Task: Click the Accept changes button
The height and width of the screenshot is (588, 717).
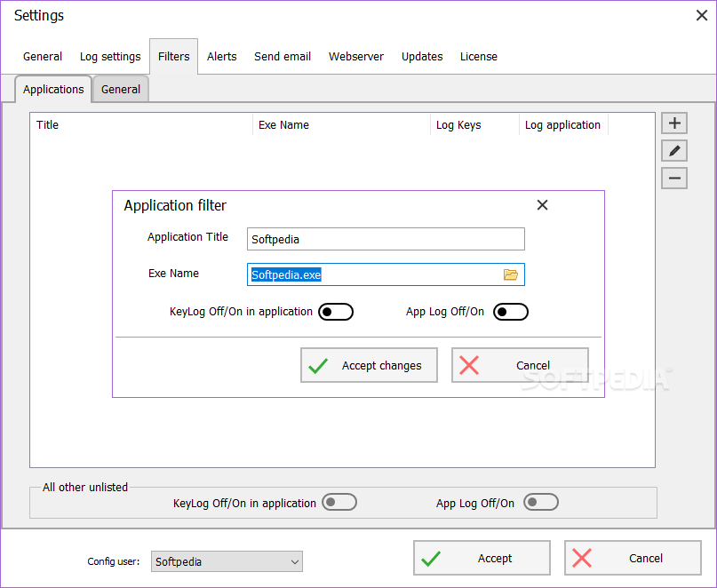Action: coord(369,365)
